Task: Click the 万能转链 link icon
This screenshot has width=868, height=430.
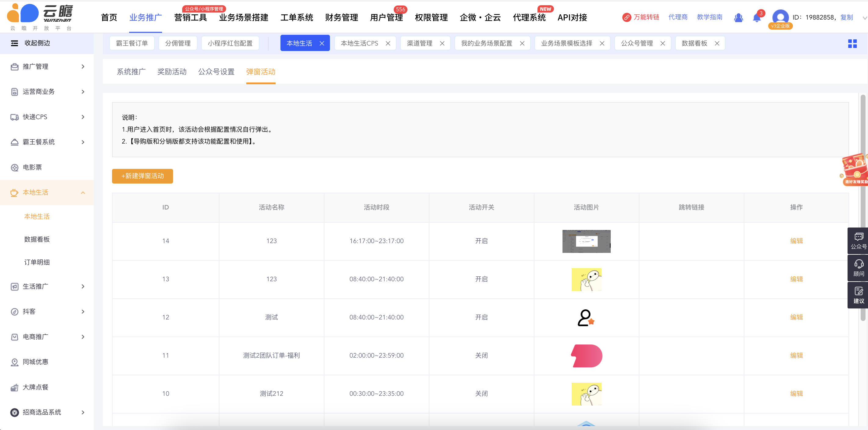Action: (x=626, y=17)
